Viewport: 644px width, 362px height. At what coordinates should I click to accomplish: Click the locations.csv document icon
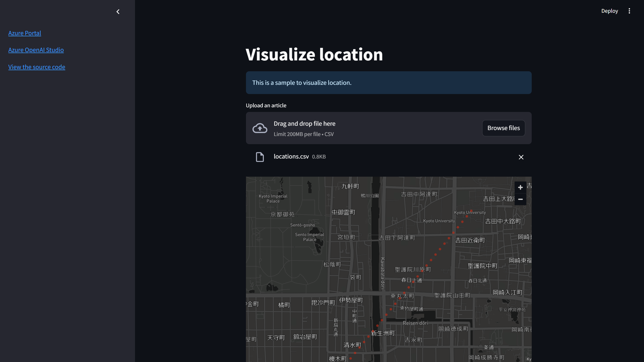[260, 157]
